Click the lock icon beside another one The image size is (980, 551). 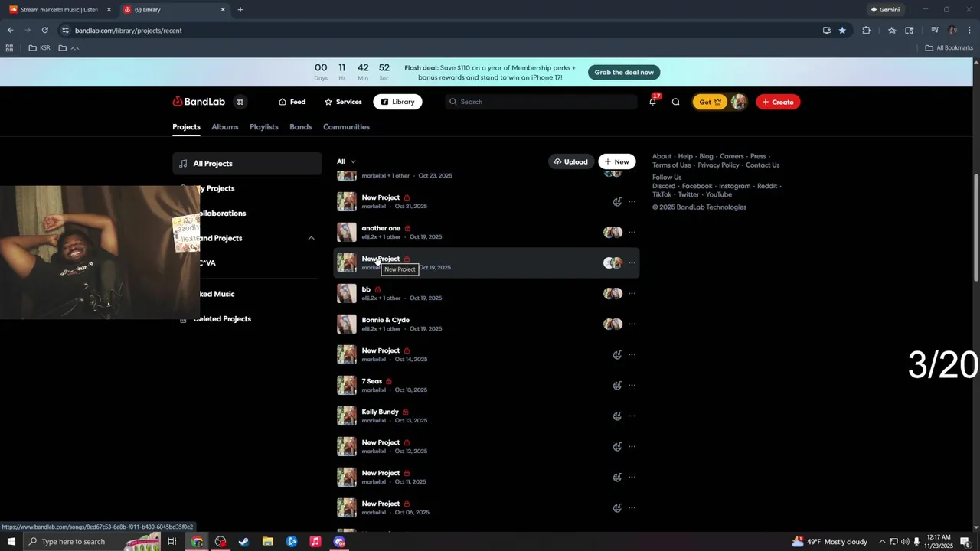tap(407, 228)
